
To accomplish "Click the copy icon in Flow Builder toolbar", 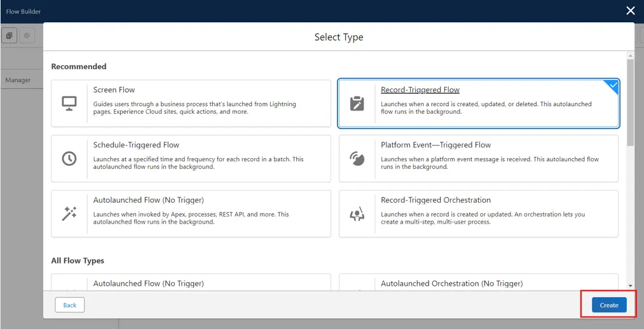I will tap(10, 36).
